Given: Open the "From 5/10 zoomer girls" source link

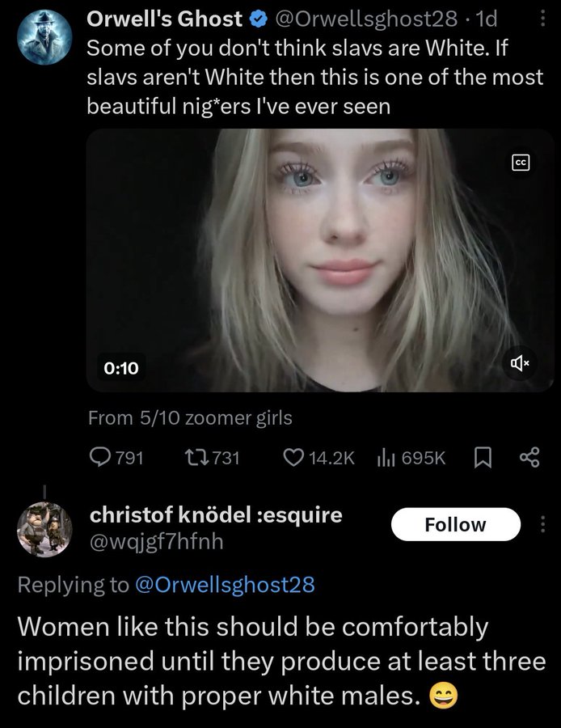Looking at the screenshot, I should (190, 418).
